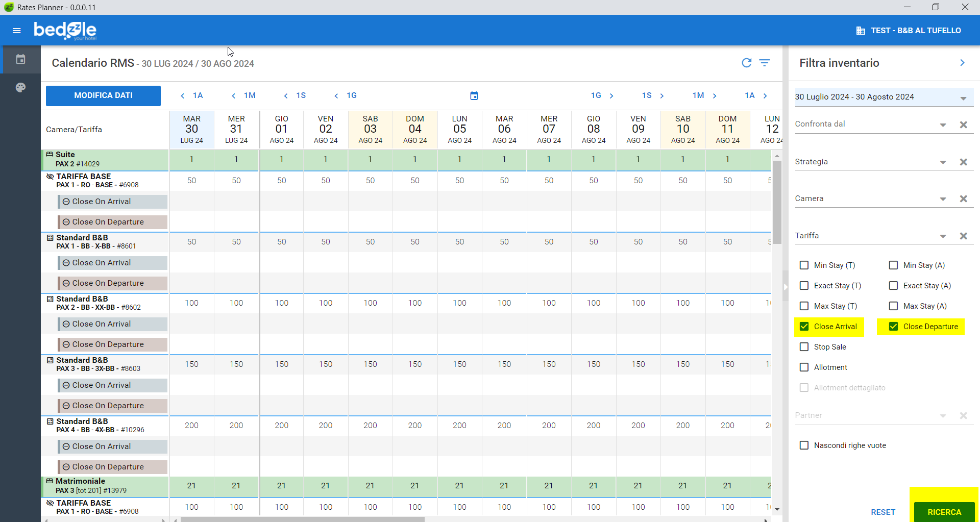Open the Camera dropdown

(943, 199)
